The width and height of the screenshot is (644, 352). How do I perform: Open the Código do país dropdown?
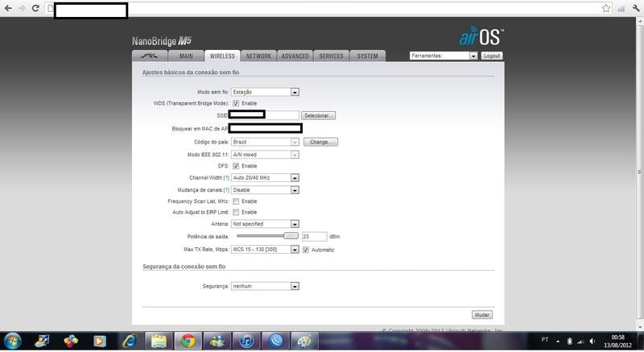pyautogui.click(x=265, y=142)
